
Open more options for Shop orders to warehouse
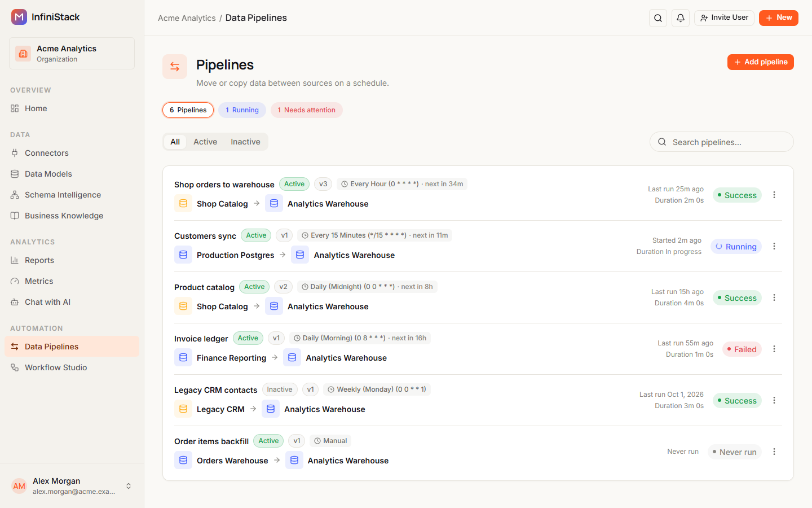[x=774, y=195]
